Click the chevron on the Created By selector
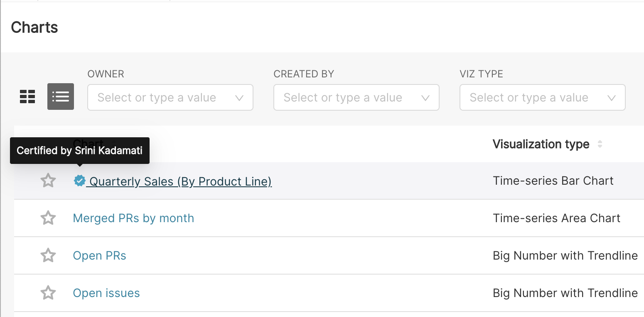The image size is (644, 317). coord(425,97)
